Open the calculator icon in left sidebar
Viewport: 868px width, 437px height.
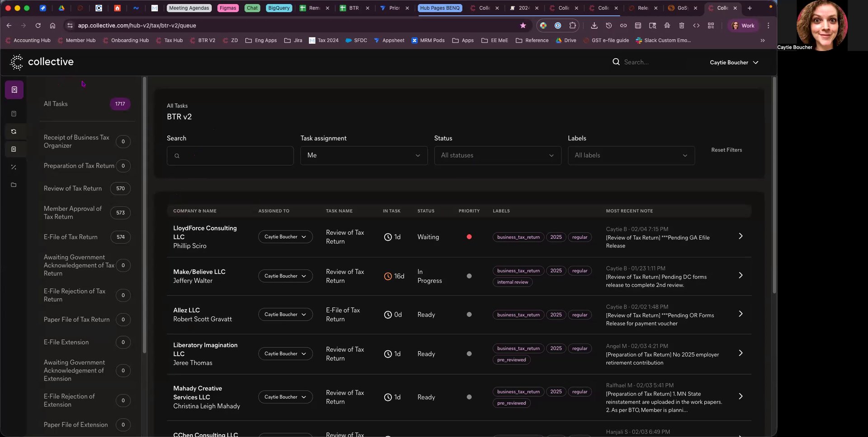[14, 114]
